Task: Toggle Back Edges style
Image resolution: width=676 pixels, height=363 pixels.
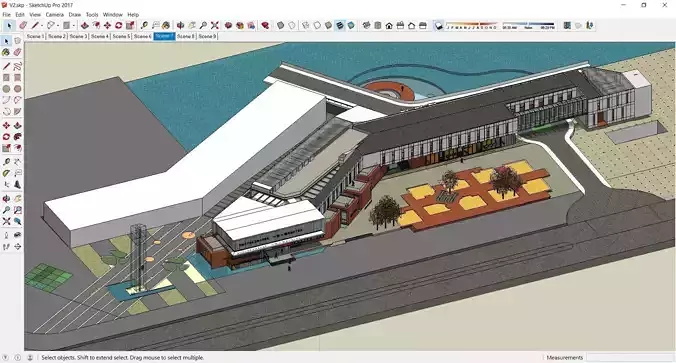Action: tap(292, 25)
